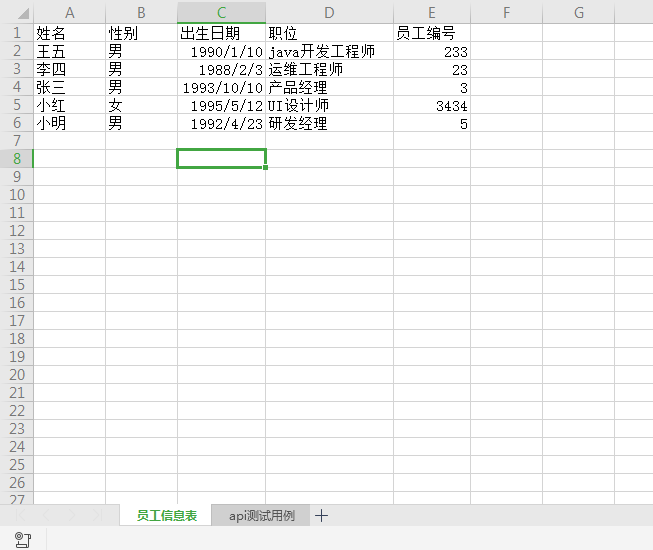Select column B header
This screenshot has width=653, height=550.
[x=142, y=12]
